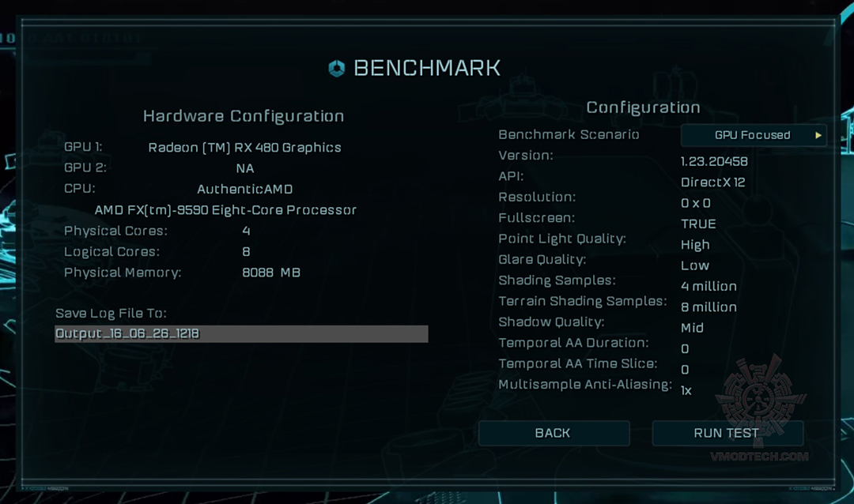
Task: Click the hexagon Benchmark logo icon
Action: click(337, 68)
